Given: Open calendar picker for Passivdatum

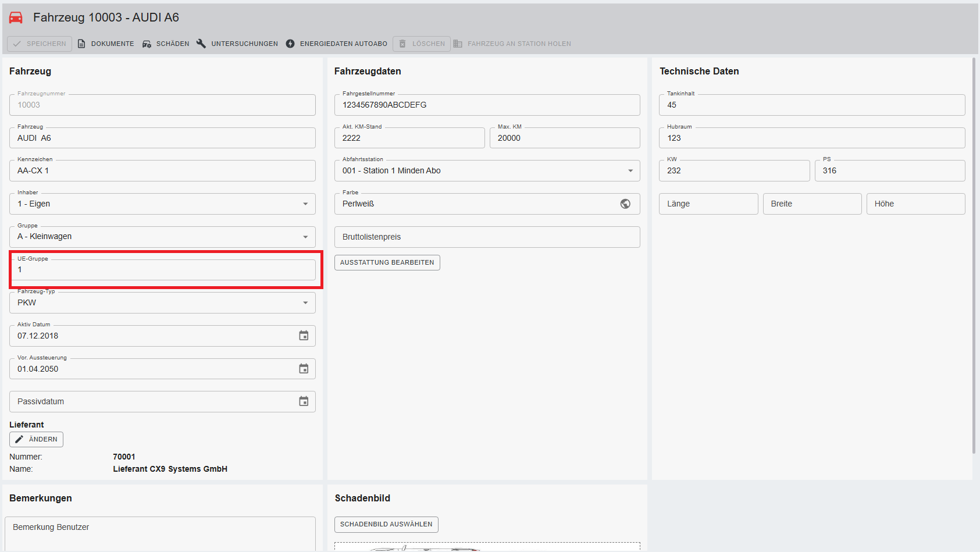Looking at the screenshot, I should coord(304,401).
